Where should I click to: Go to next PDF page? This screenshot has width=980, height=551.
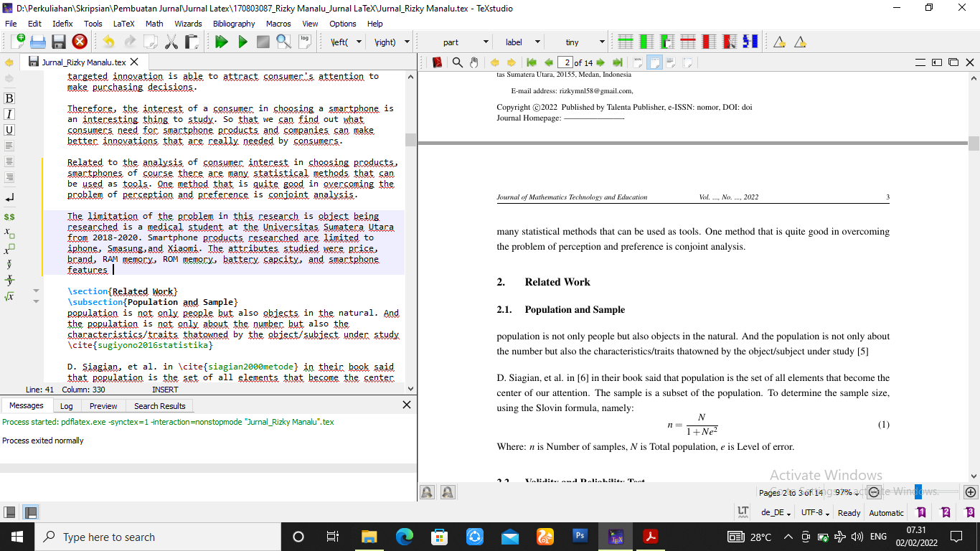point(600,62)
